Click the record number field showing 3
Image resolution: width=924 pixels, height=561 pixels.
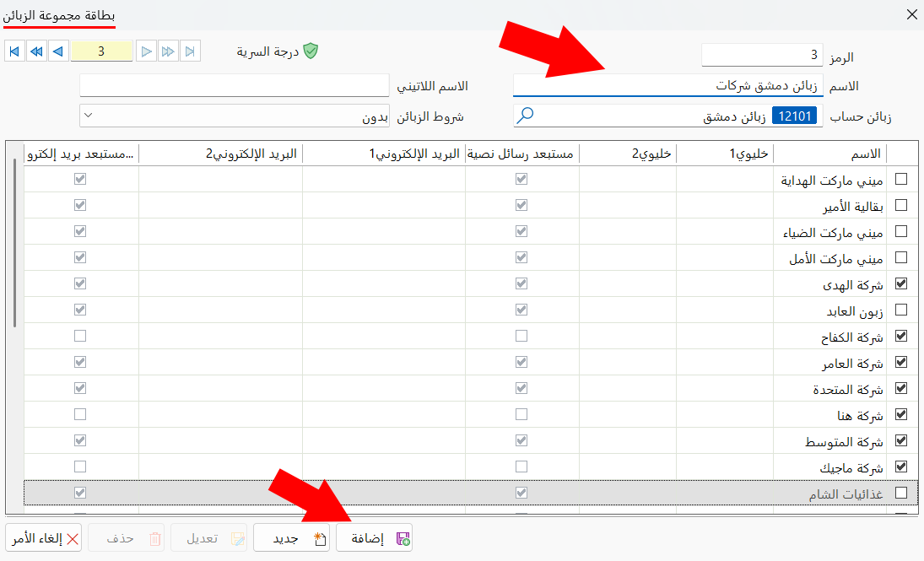point(101,51)
